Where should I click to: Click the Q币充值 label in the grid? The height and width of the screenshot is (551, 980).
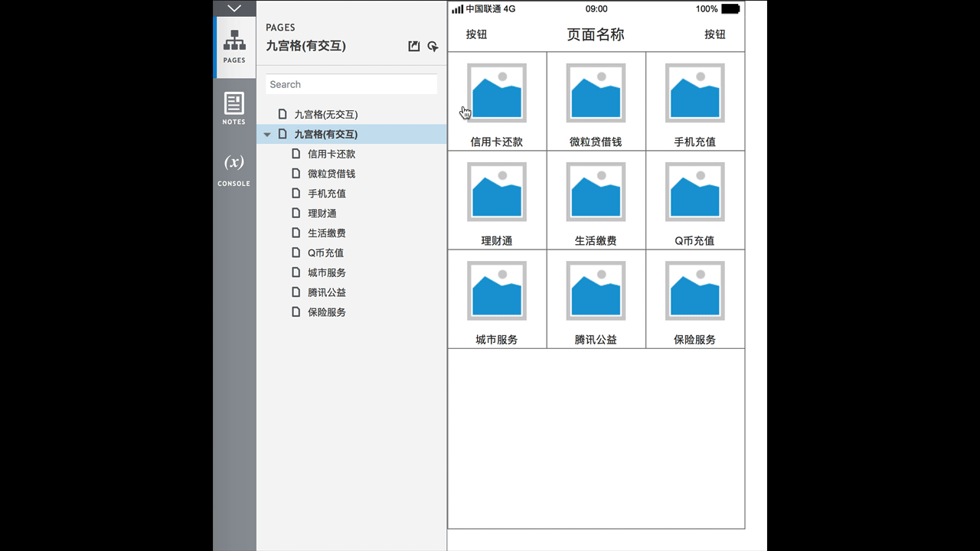pos(694,240)
